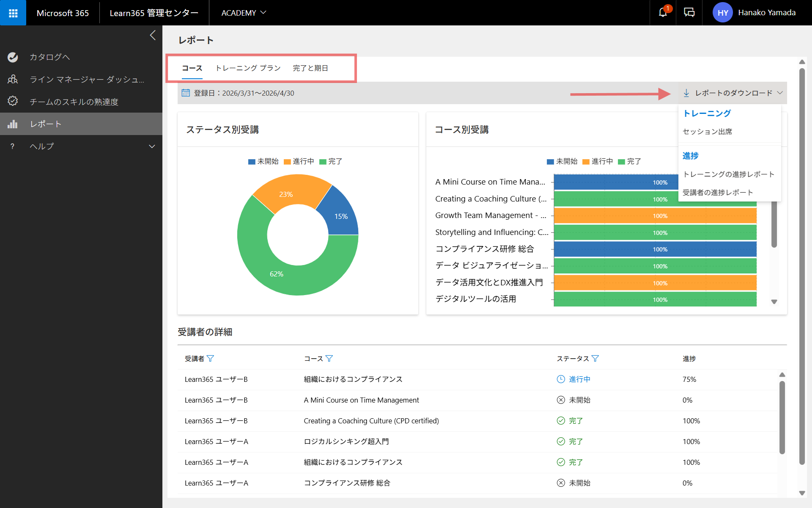Image resolution: width=812 pixels, height=508 pixels.
Task: Click 75% progress value
Action: pyautogui.click(x=689, y=379)
